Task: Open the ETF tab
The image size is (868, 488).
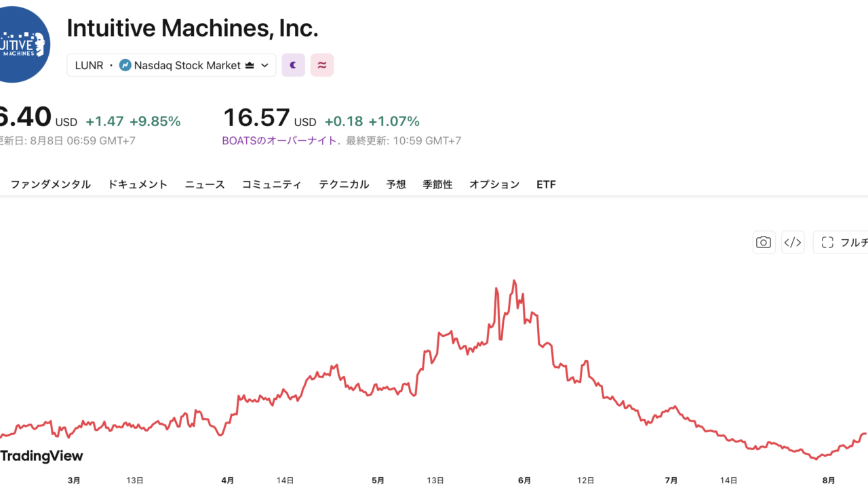Action: pyautogui.click(x=546, y=184)
